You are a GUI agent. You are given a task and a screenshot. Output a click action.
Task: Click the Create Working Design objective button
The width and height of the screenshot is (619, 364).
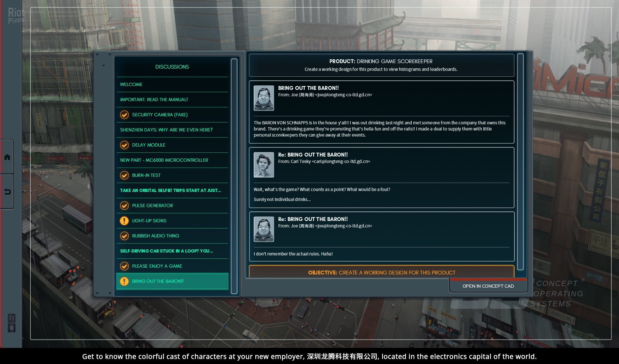(382, 273)
